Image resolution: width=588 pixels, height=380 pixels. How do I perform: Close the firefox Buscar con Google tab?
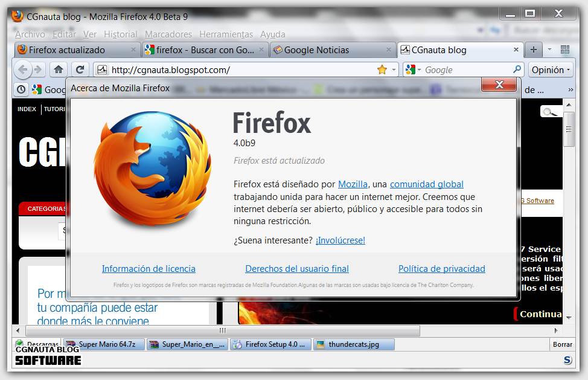(x=261, y=50)
